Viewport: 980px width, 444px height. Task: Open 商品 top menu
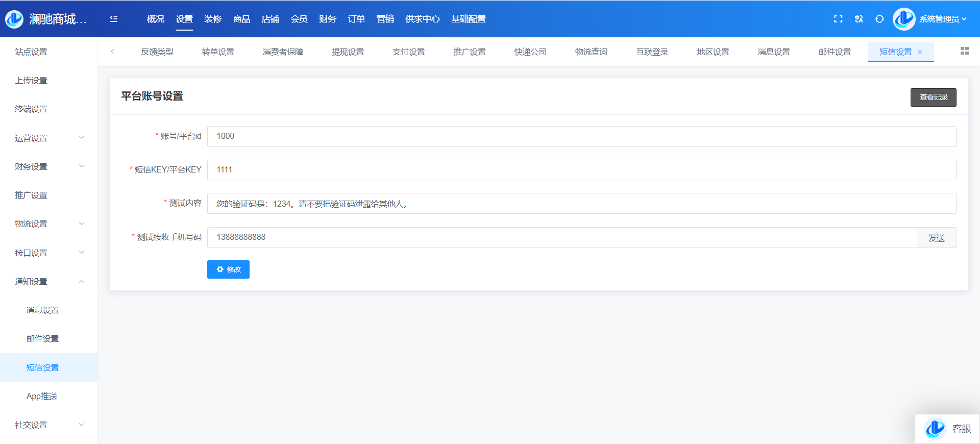(241, 19)
